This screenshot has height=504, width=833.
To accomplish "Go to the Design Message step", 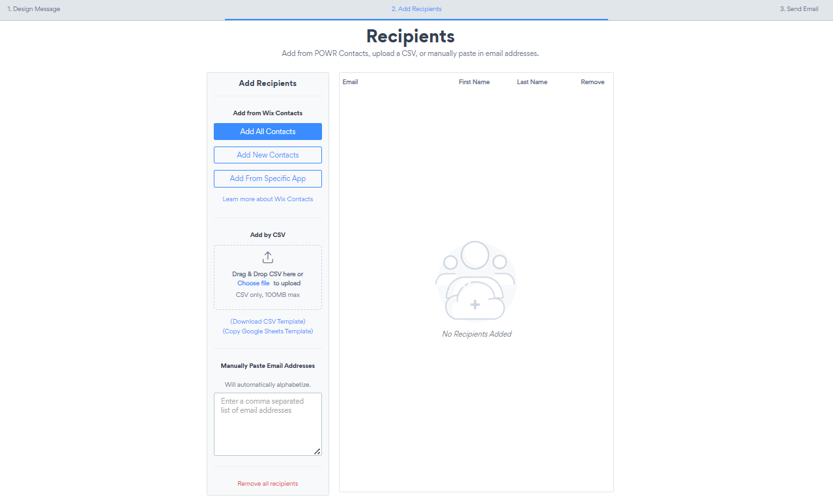I will [x=33, y=9].
